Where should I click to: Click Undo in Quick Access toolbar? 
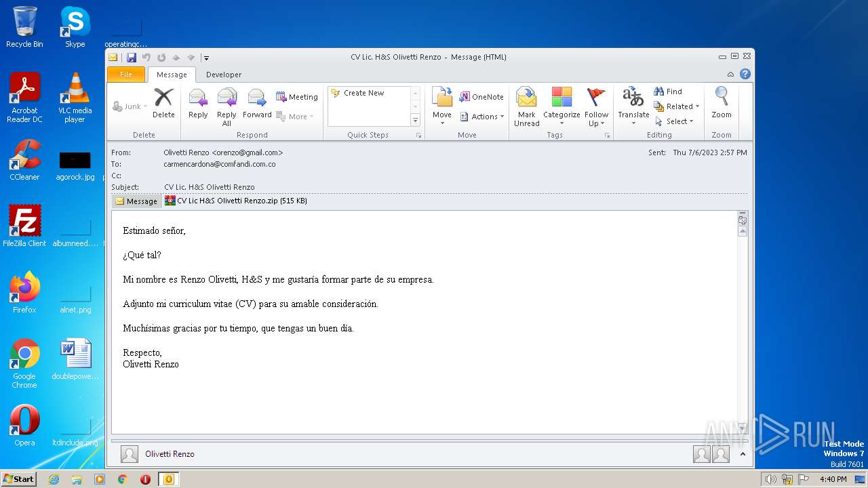[x=146, y=58]
